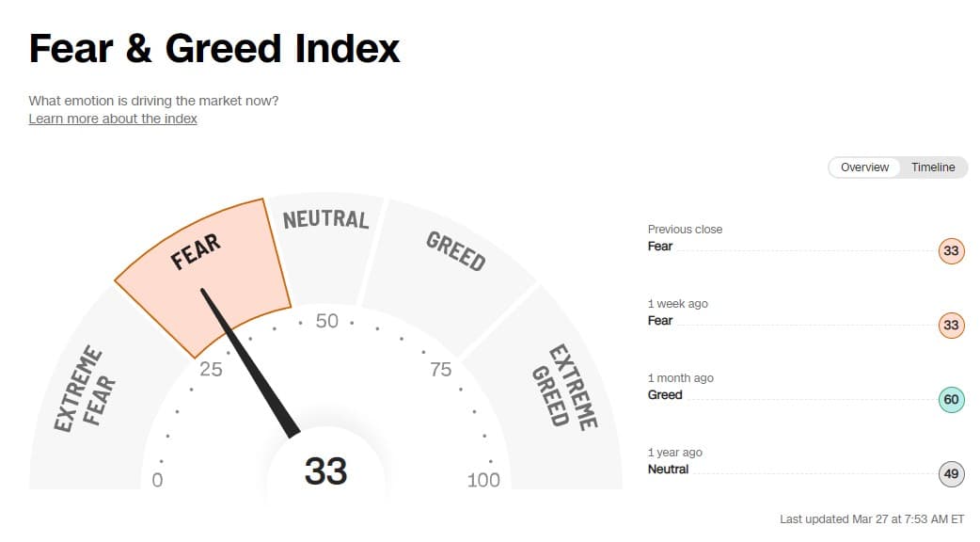This screenshot has width=980, height=542.
Task: Click the 1 month ago Greed label
Action: coord(665,395)
